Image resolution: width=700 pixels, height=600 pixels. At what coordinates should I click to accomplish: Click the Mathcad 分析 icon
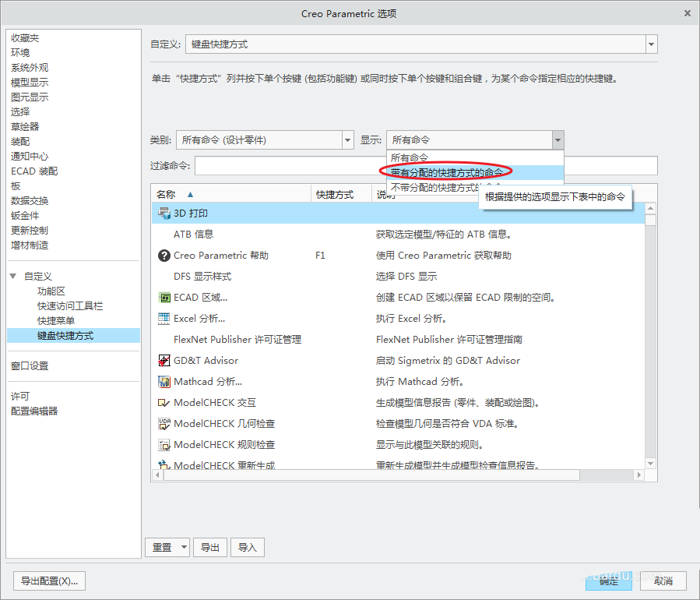tap(164, 382)
